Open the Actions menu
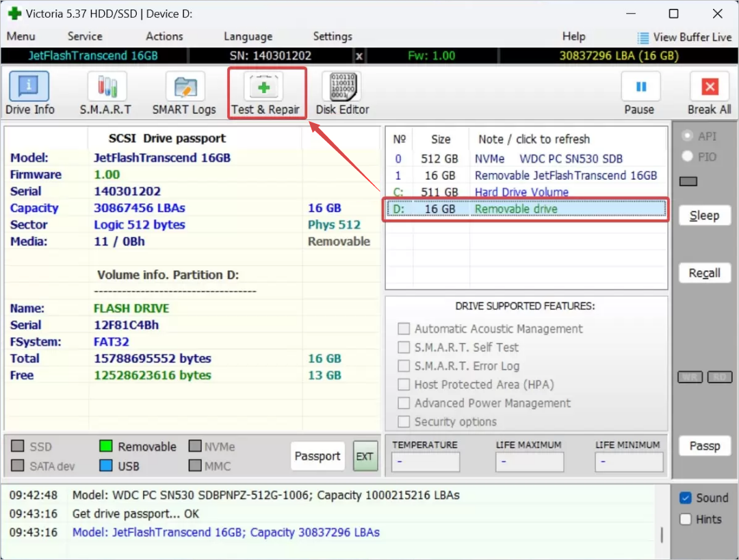739x560 pixels. coord(164,36)
